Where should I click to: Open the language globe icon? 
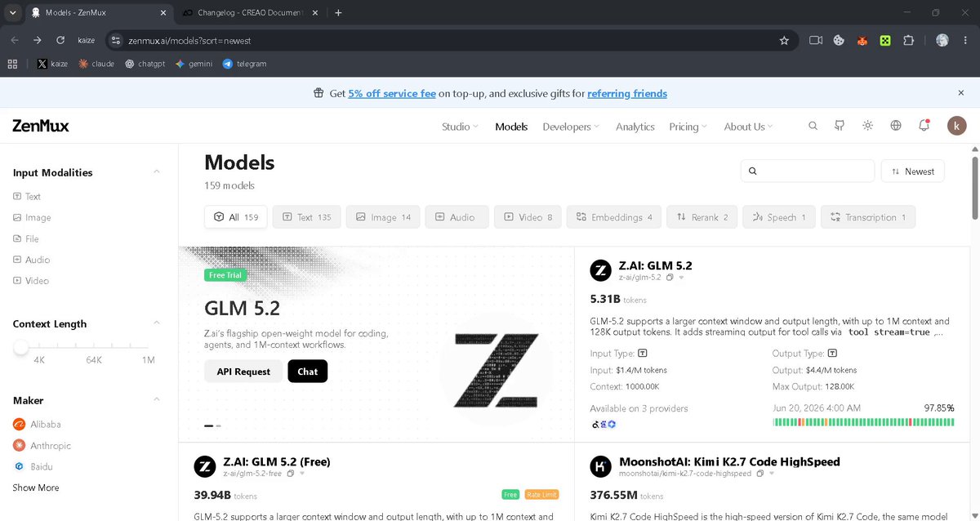coord(896,126)
